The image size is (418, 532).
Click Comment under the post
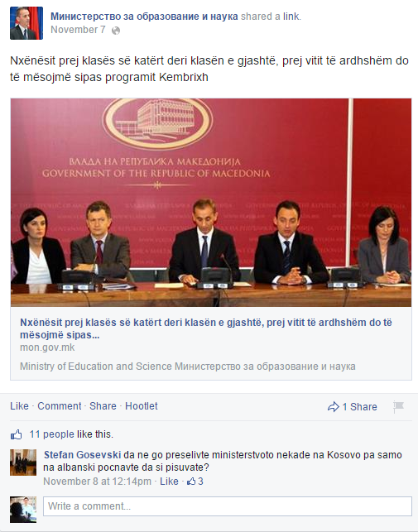coord(60,406)
